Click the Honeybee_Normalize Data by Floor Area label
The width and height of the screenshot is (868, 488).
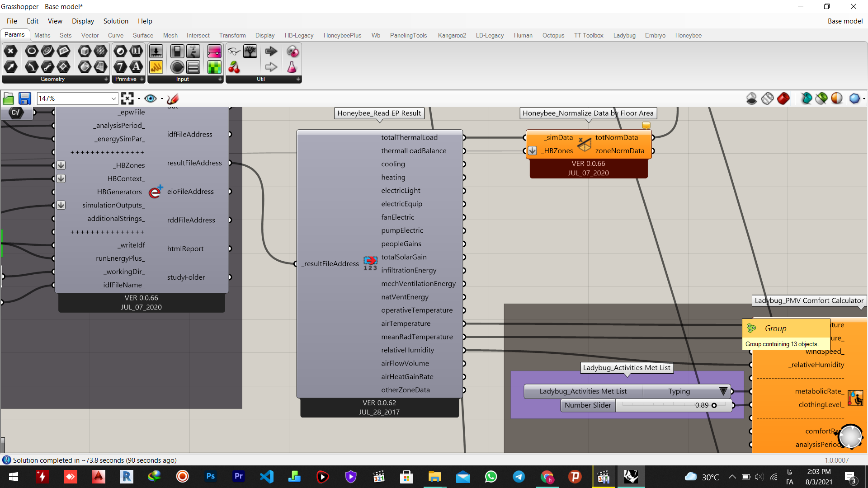click(x=588, y=113)
